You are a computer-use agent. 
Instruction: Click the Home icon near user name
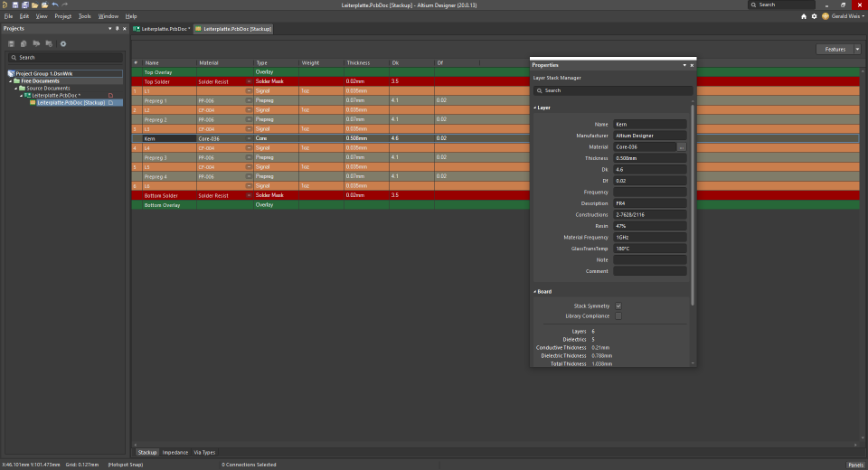tap(804, 16)
